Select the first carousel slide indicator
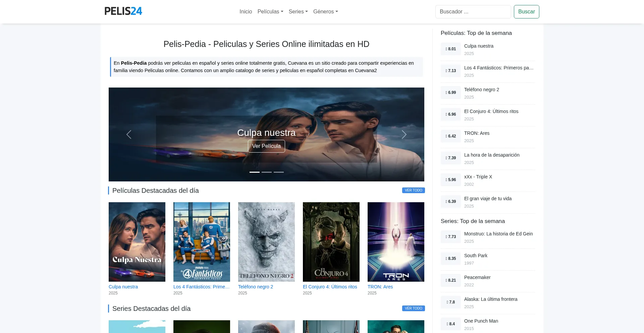Image resolution: width=644 pixels, height=333 pixels. pos(255,172)
